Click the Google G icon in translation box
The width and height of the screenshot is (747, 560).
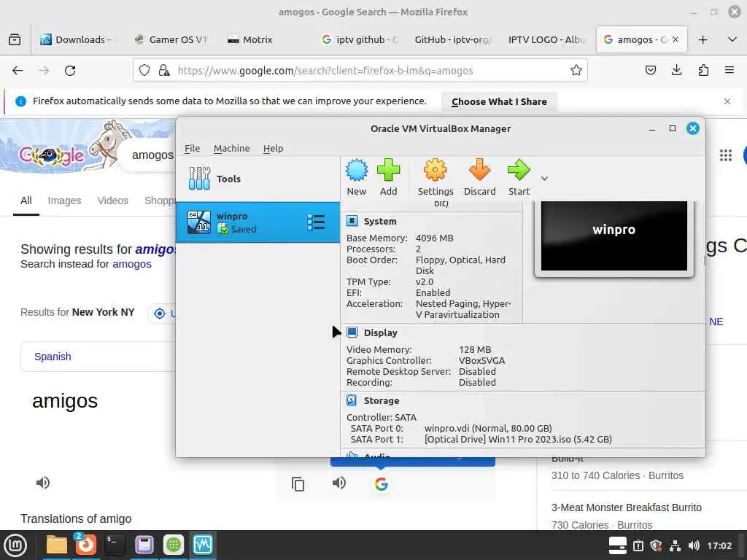pos(381,484)
